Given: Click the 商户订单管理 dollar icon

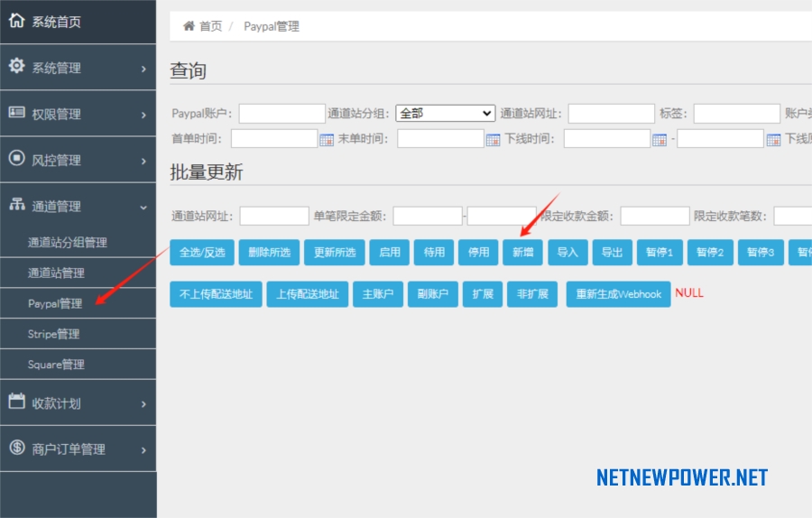Looking at the screenshot, I should click(16, 447).
